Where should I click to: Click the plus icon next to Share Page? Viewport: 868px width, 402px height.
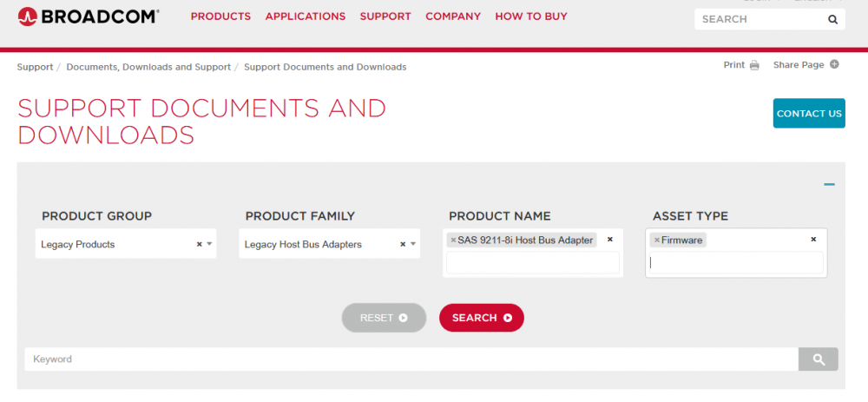coord(834,64)
